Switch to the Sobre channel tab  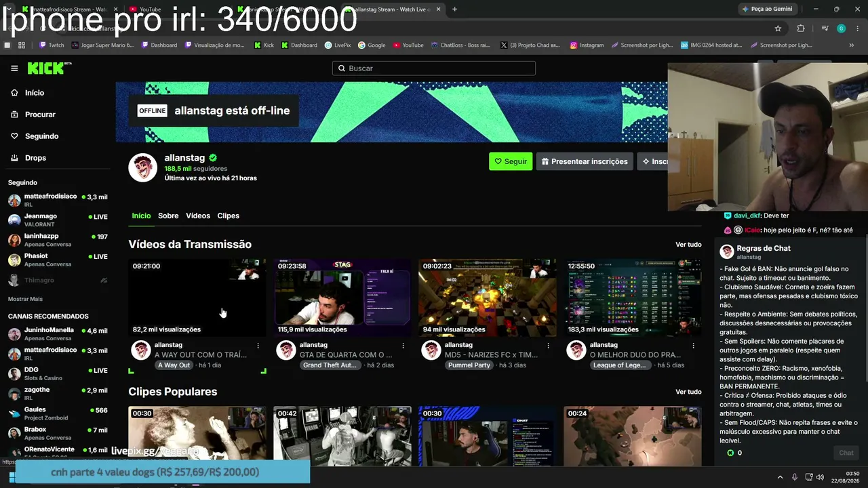pyautogui.click(x=168, y=216)
